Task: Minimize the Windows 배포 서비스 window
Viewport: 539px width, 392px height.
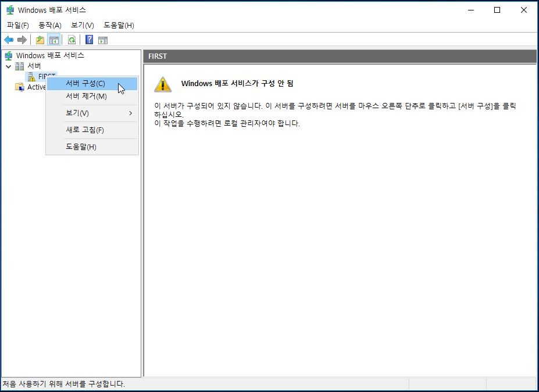Action: pyautogui.click(x=471, y=10)
